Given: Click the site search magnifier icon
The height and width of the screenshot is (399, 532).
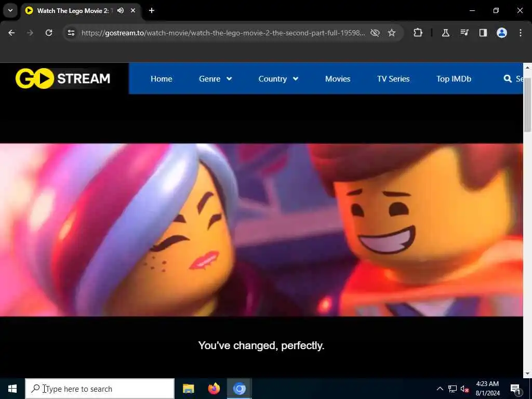Looking at the screenshot, I should 508,79.
